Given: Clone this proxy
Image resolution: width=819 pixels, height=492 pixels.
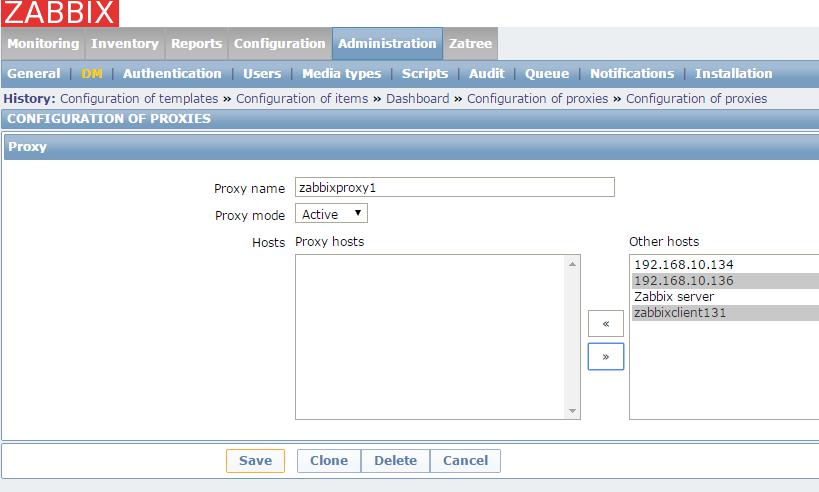Looking at the screenshot, I should tap(329, 461).
